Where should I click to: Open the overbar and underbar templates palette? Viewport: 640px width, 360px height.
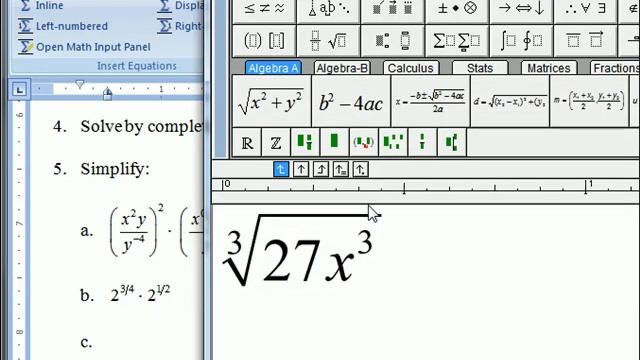point(585,40)
